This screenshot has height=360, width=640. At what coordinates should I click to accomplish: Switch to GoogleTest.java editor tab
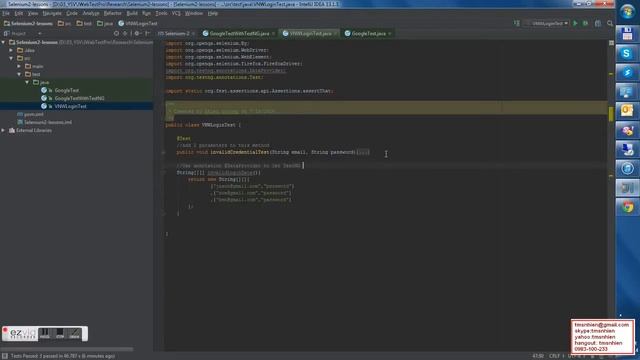(x=368, y=33)
